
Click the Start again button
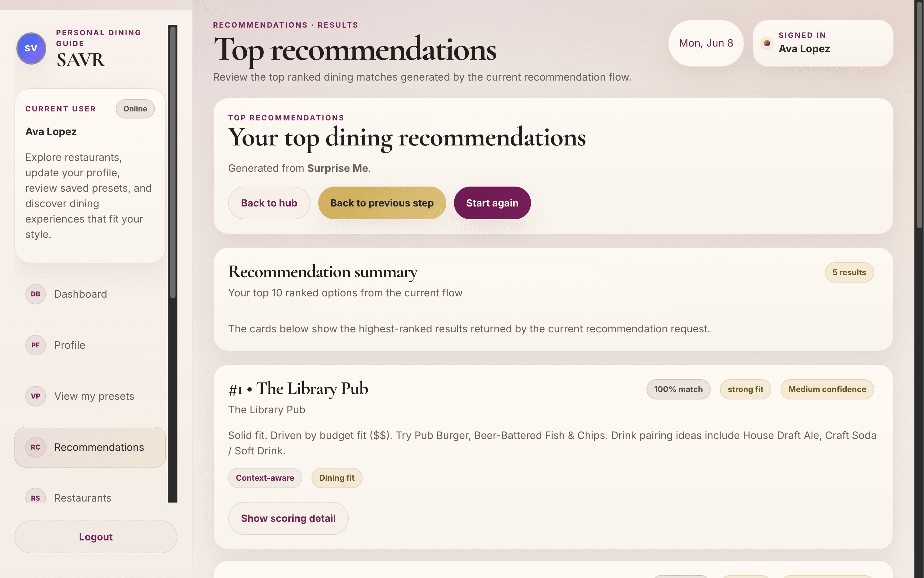[x=492, y=203]
